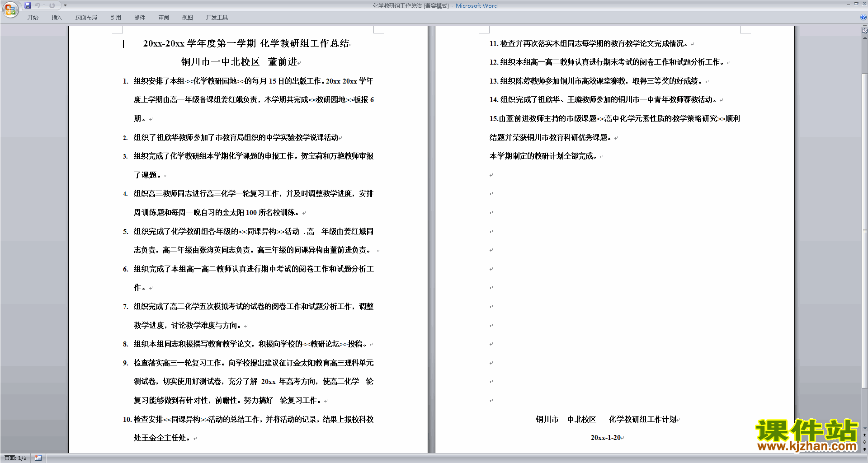Open the round Office button menu
Viewport: 868px width, 463px height.
click(x=10, y=9)
